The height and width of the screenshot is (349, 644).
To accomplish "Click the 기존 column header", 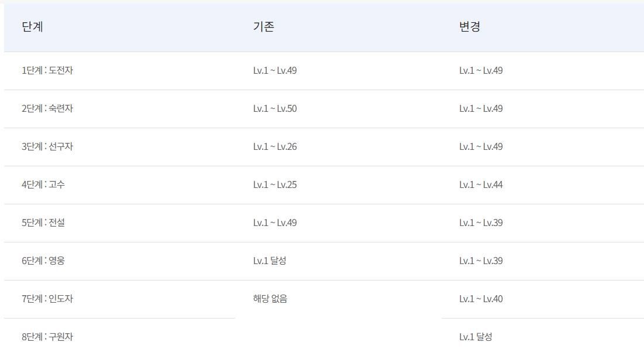I will 264,27.
